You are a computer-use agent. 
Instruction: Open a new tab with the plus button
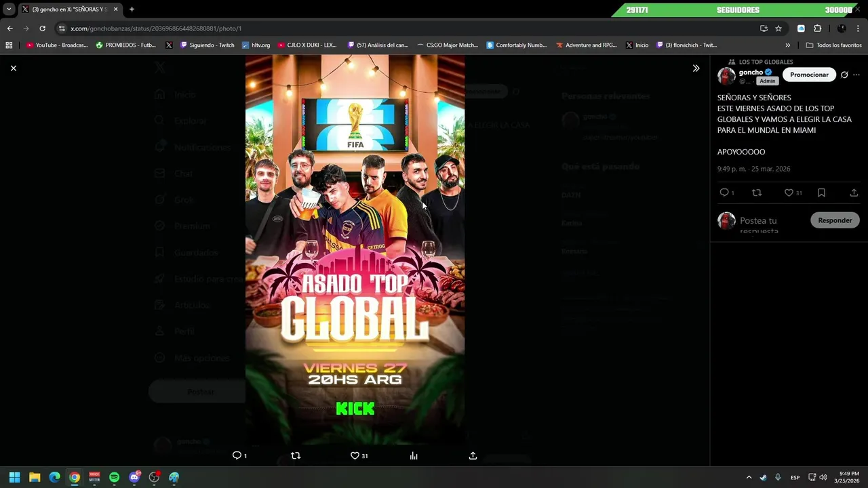tap(132, 9)
